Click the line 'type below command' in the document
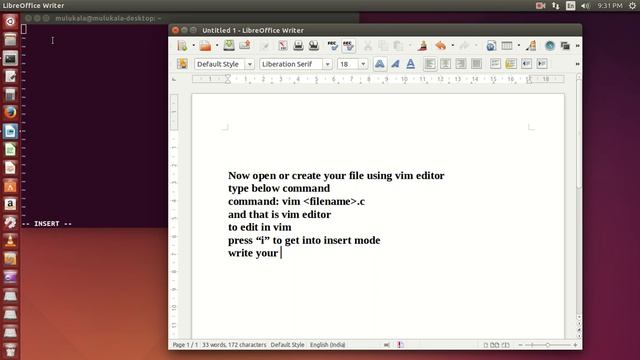Screen dimensions: 640x360 pos(279,188)
